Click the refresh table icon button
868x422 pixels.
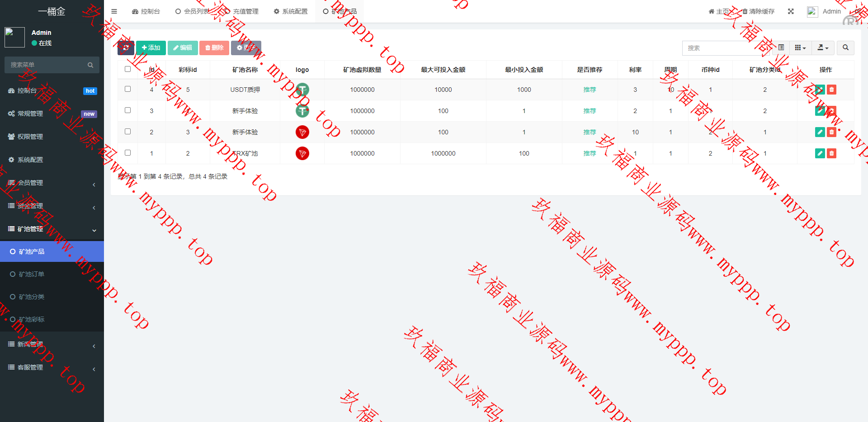pyautogui.click(x=126, y=47)
